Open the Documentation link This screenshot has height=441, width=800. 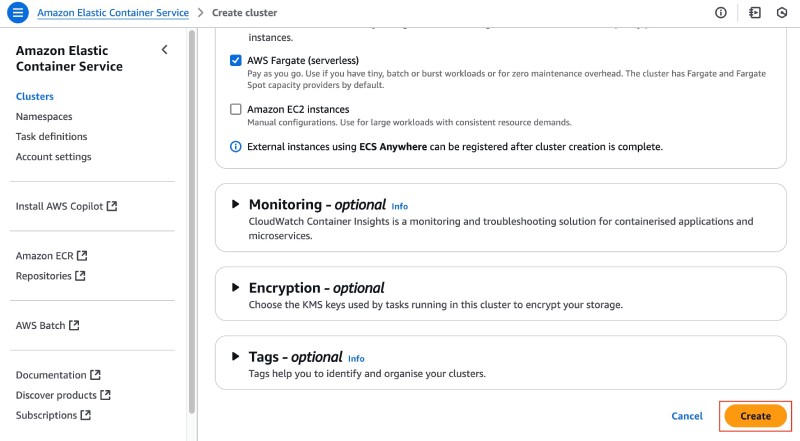point(51,375)
